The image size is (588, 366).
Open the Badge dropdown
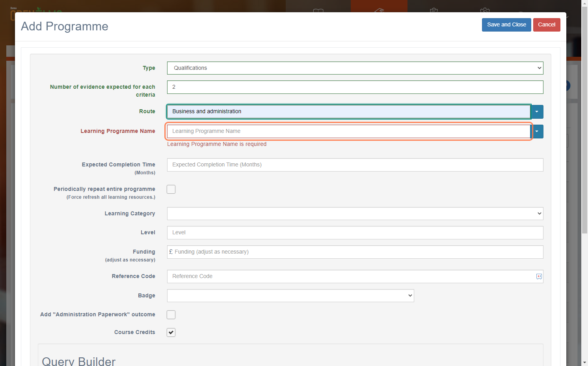click(290, 295)
